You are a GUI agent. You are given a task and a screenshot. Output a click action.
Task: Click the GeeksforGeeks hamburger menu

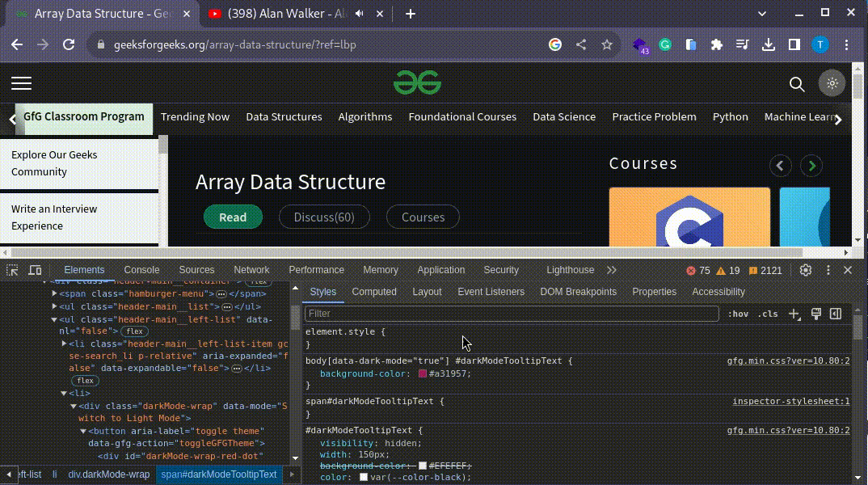click(21, 83)
